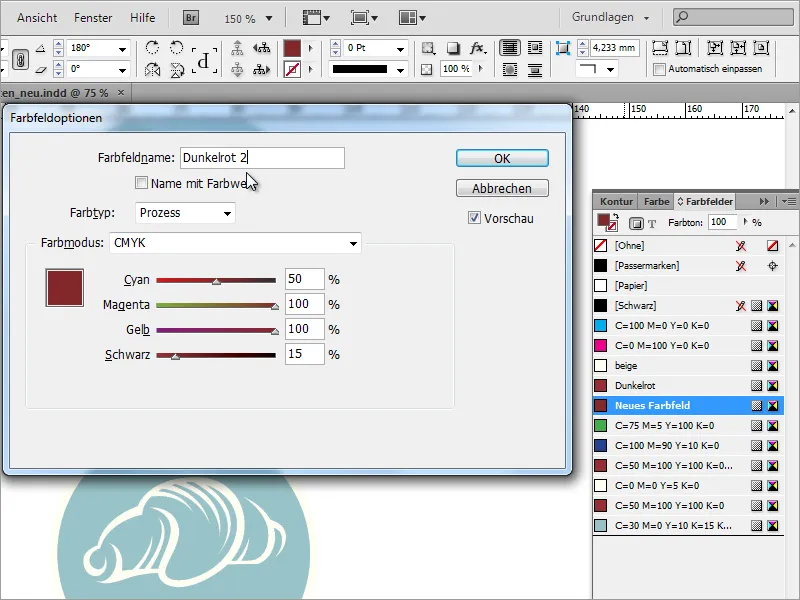Toggle the constrain proportions chain icon
Viewport: 800px width, 600px height.
(20, 60)
